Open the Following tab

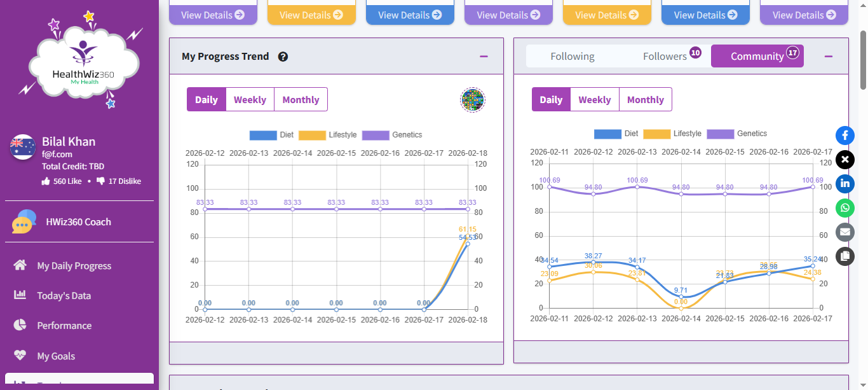[573, 57]
